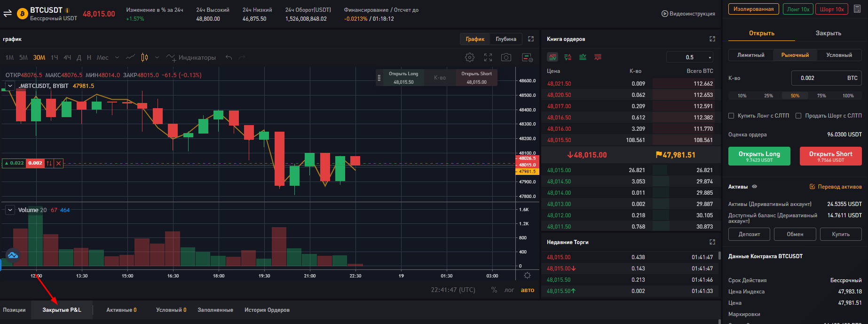Click the Перевод активов transfer icon link
Screen dimensions: 868x324
coord(836,187)
